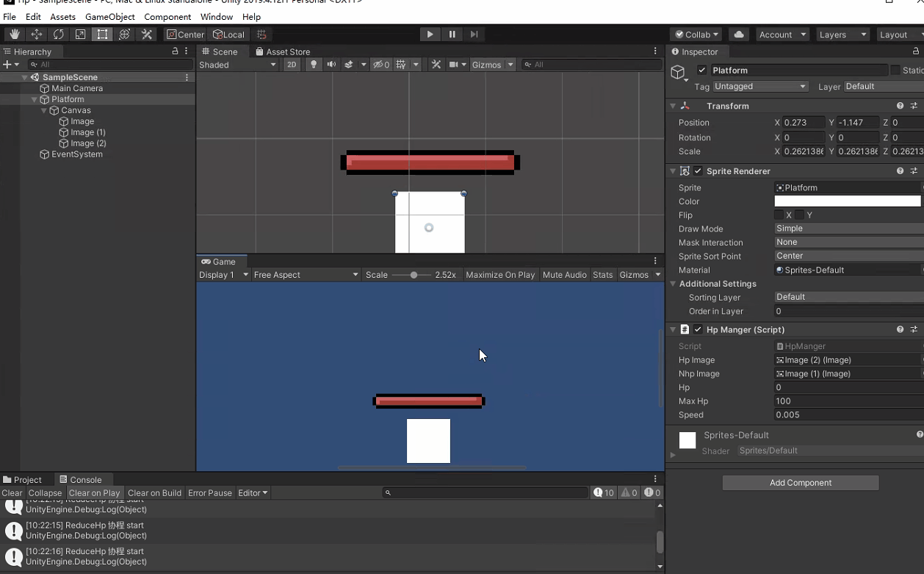Step one frame forward
Screen dimensions: 924x574
pos(474,35)
